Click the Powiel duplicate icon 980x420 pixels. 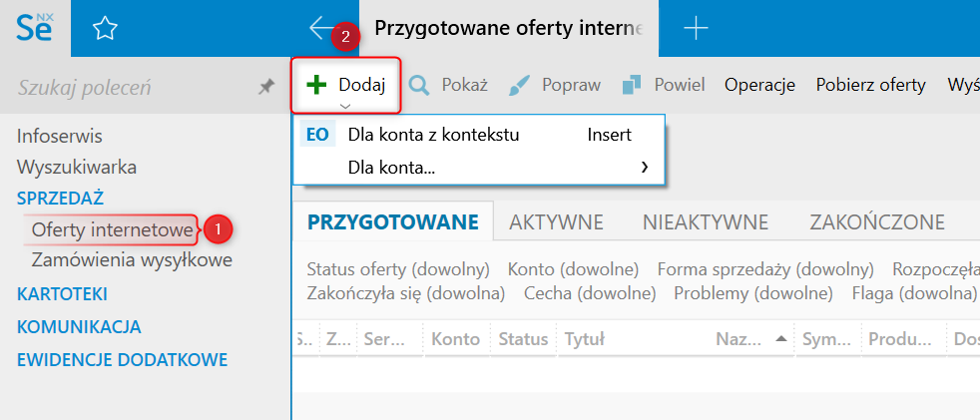point(632,85)
